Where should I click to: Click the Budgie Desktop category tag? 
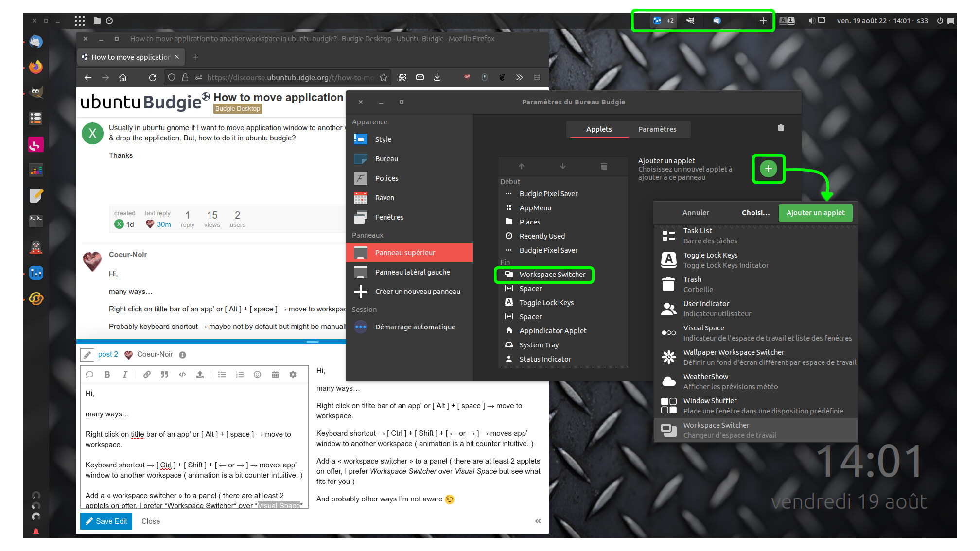(x=237, y=109)
